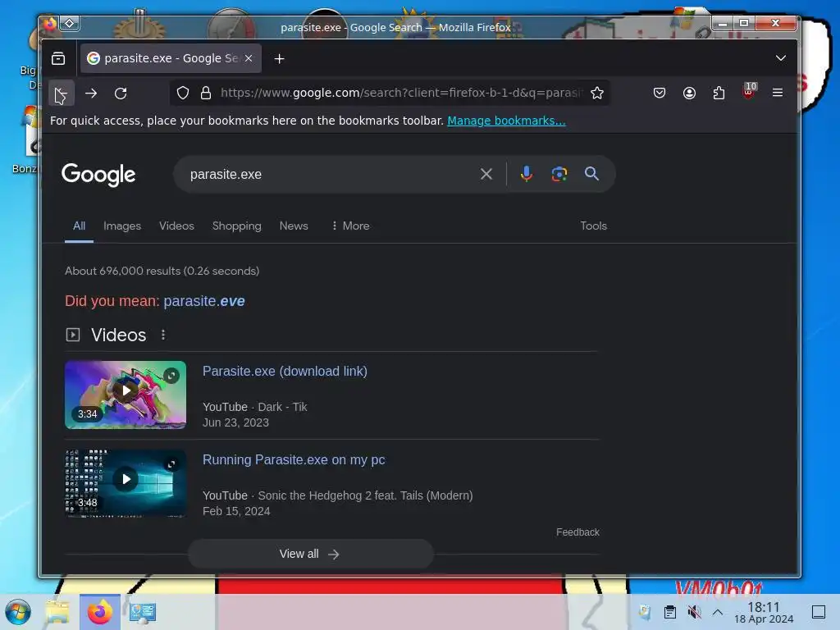
Task: Open a new tab with plus button
Action: [279, 59]
